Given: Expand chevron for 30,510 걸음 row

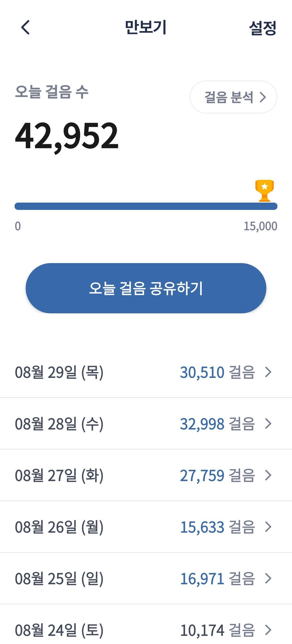Looking at the screenshot, I should point(268,372).
